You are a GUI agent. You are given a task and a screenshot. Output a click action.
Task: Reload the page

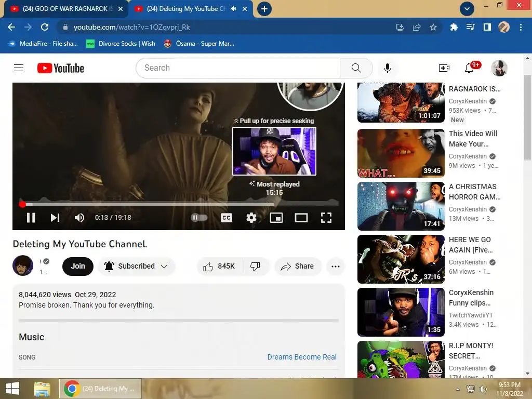coord(45,27)
